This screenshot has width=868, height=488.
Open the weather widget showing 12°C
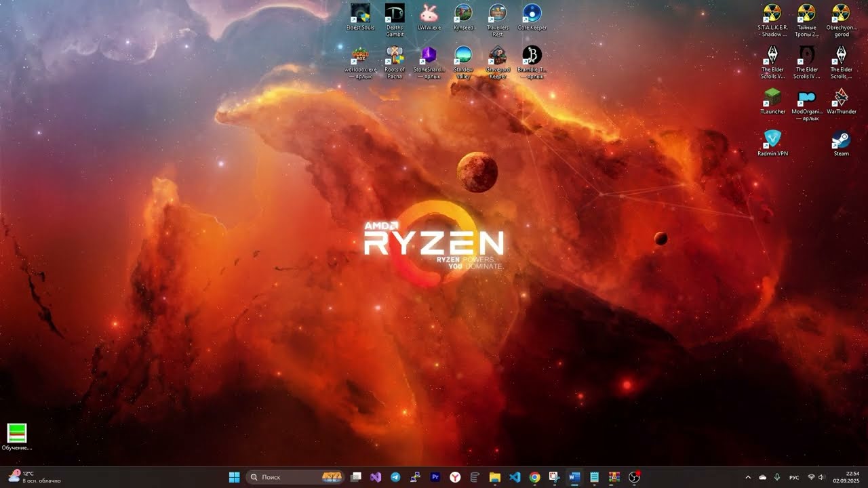click(34, 477)
